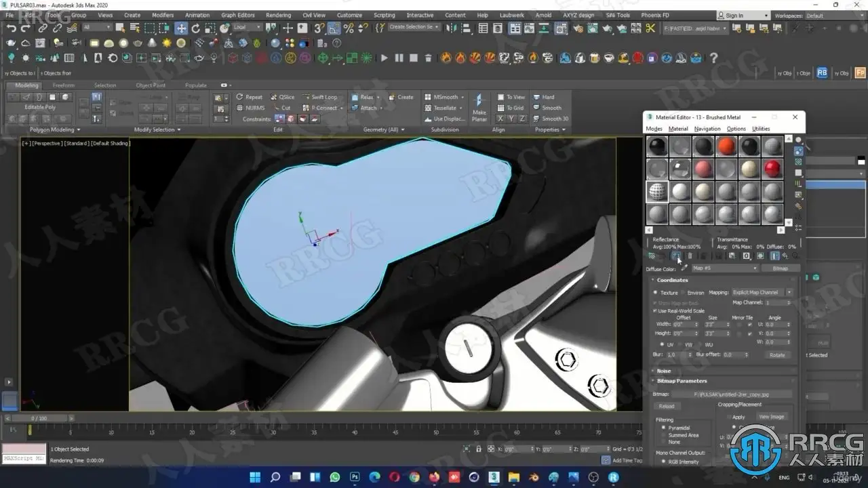Viewport: 868px width, 488px height.
Task: Click the View Image button
Action: click(771, 417)
